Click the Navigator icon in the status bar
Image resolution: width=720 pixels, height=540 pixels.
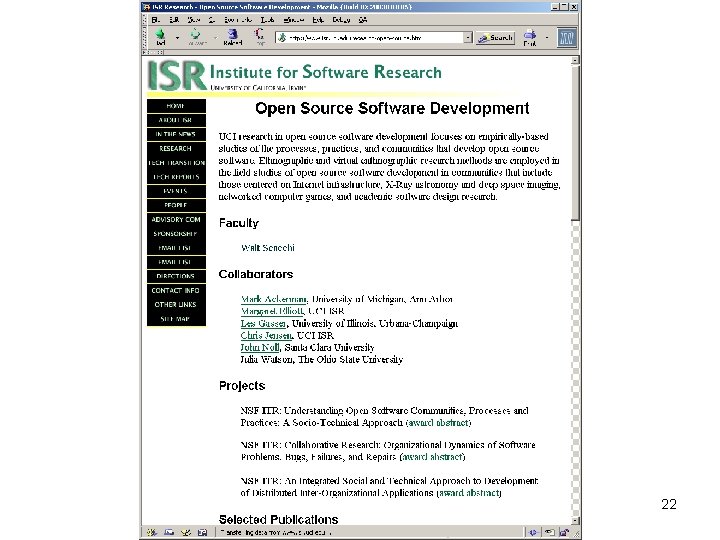152,532
